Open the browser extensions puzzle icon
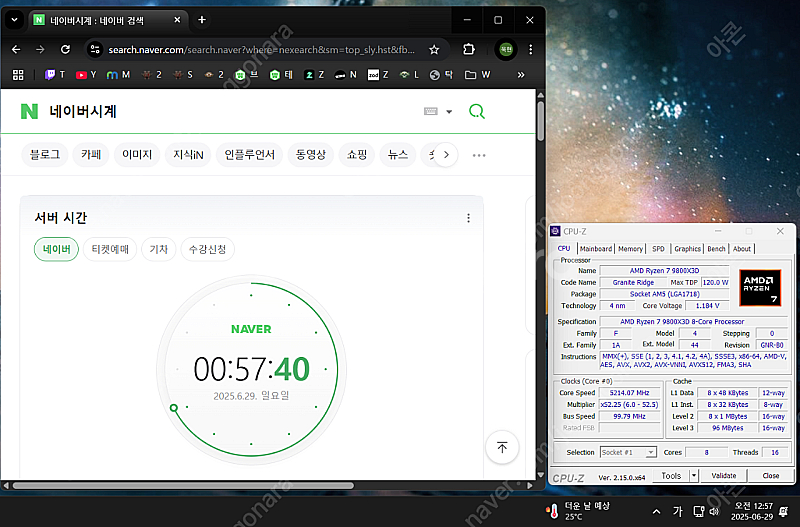800x527 pixels. tap(468, 49)
